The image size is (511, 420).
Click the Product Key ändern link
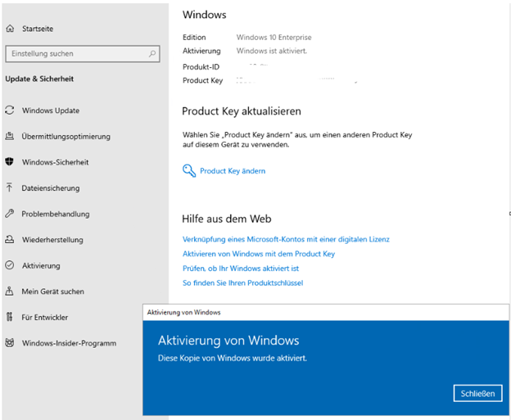coord(233,171)
